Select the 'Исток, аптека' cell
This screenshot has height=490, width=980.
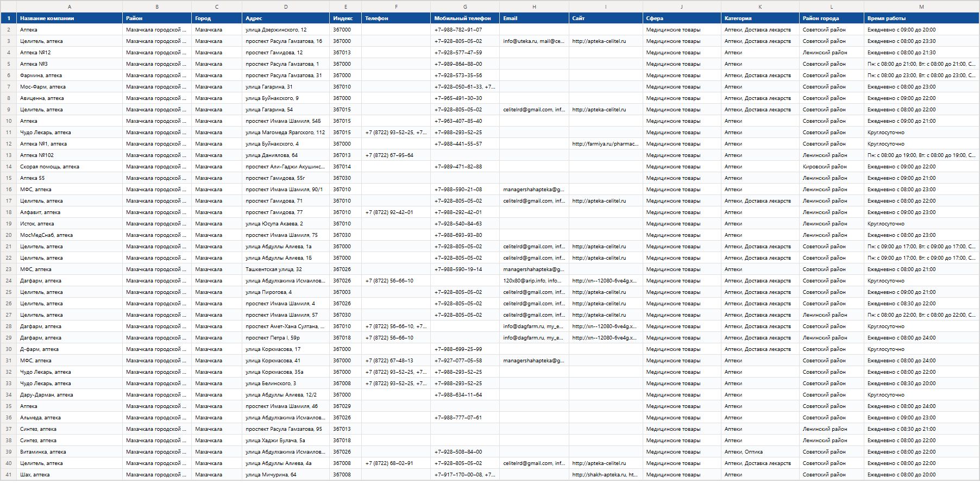[x=70, y=224]
